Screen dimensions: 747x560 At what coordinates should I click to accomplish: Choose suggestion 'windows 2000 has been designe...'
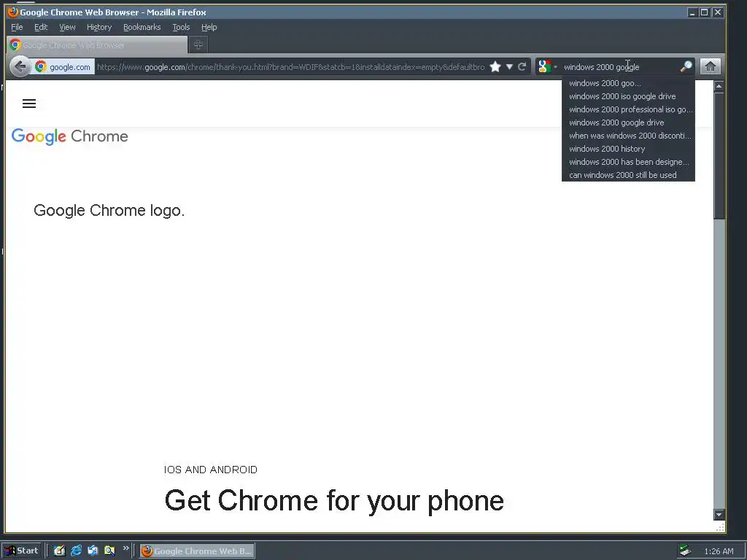[x=628, y=162]
